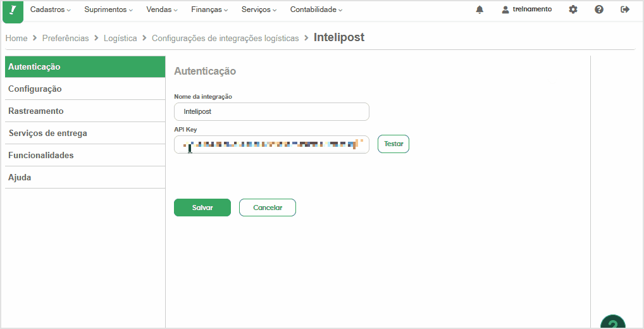Open the notifications bell
Viewport: 644px width, 329px height.
tap(480, 9)
